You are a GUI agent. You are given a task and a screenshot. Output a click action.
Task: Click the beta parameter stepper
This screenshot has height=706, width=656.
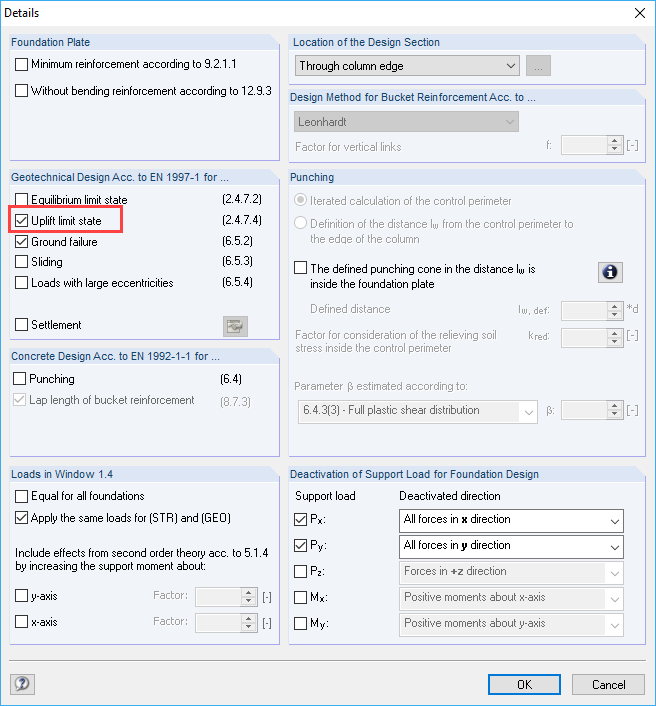pos(614,410)
